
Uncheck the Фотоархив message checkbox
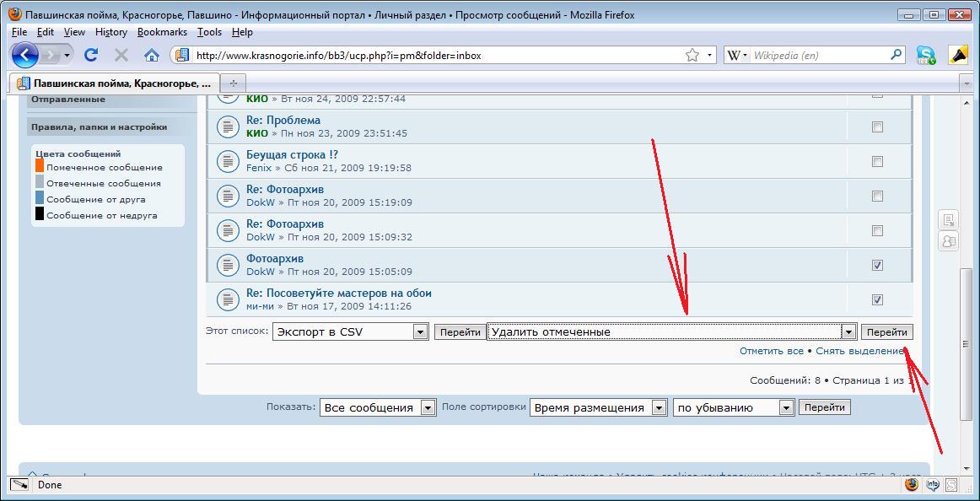click(877, 265)
